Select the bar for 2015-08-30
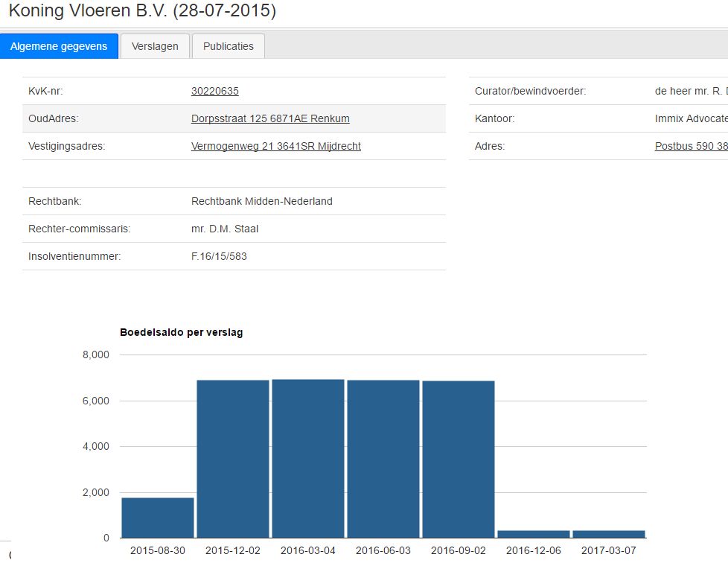Image resolution: width=728 pixels, height=563 pixels. (x=158, y=518)
